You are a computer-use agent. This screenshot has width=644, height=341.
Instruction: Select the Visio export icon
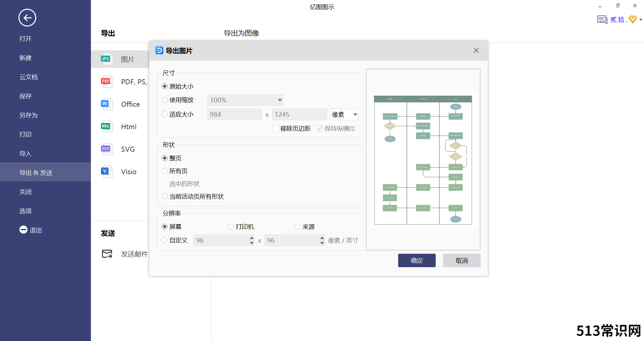pos(107,172)
